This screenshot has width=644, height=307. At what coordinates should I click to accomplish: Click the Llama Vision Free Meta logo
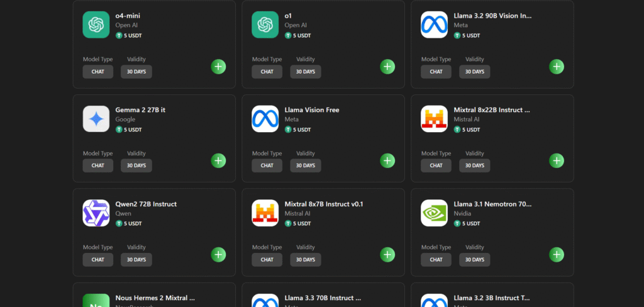click(x=265, y=119)
